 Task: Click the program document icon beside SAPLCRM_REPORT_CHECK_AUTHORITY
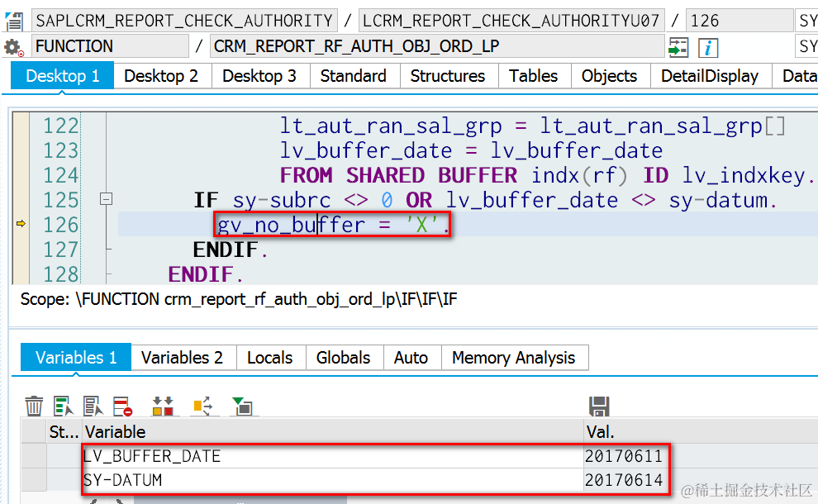(14, 21)
